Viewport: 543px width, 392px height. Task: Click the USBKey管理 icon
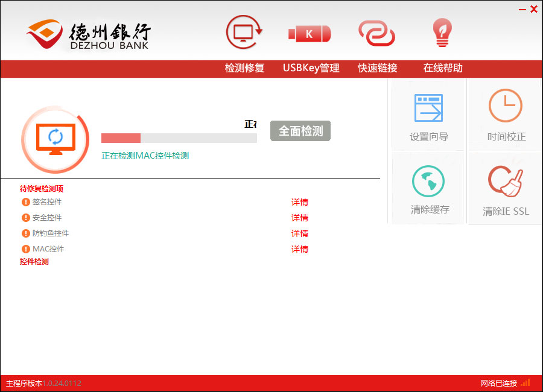coord(310,33)
